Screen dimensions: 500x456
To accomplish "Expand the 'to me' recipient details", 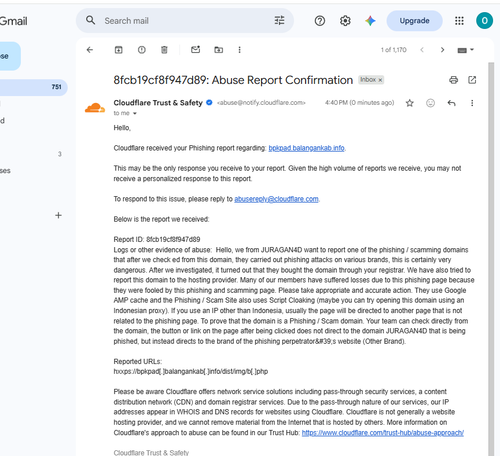I will pyautogui.click(x=135, y=113).
